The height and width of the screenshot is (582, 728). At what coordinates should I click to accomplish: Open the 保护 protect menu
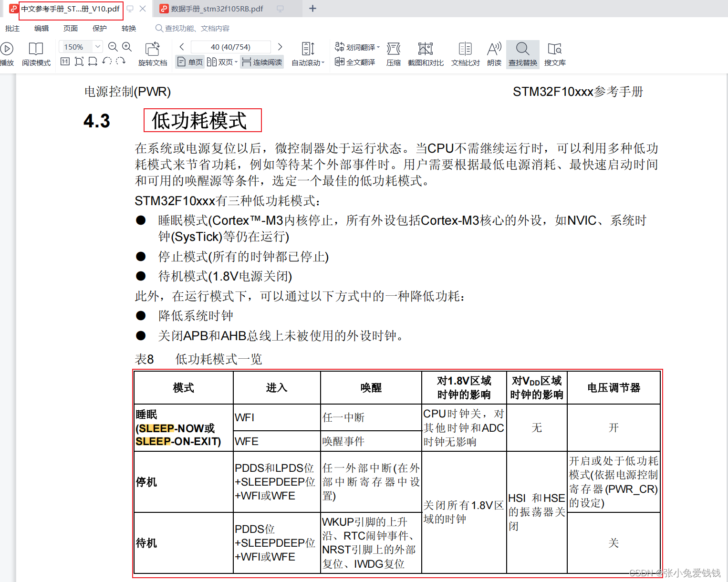tap(100, 29)
